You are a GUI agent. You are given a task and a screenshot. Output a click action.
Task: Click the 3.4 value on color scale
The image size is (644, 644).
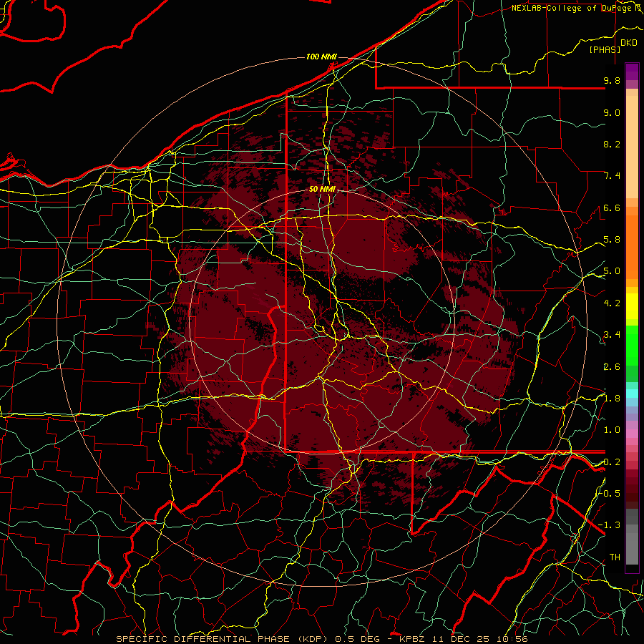(612, 335)
